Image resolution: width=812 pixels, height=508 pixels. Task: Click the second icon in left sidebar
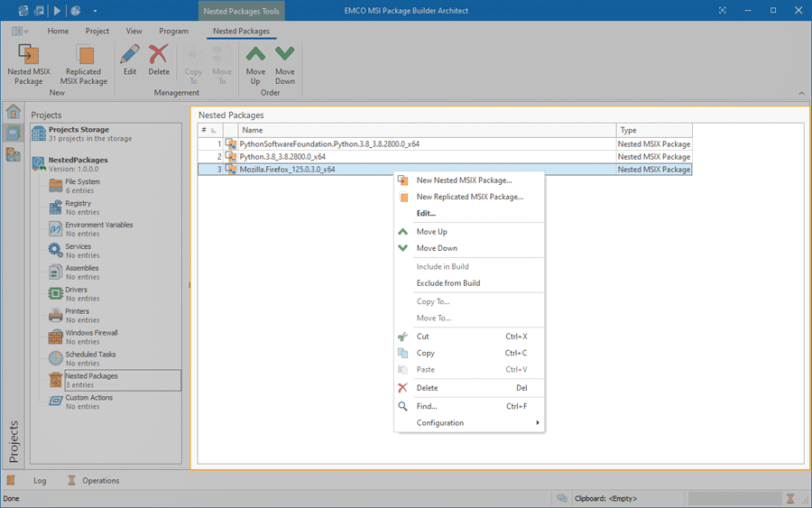[13, 133]
